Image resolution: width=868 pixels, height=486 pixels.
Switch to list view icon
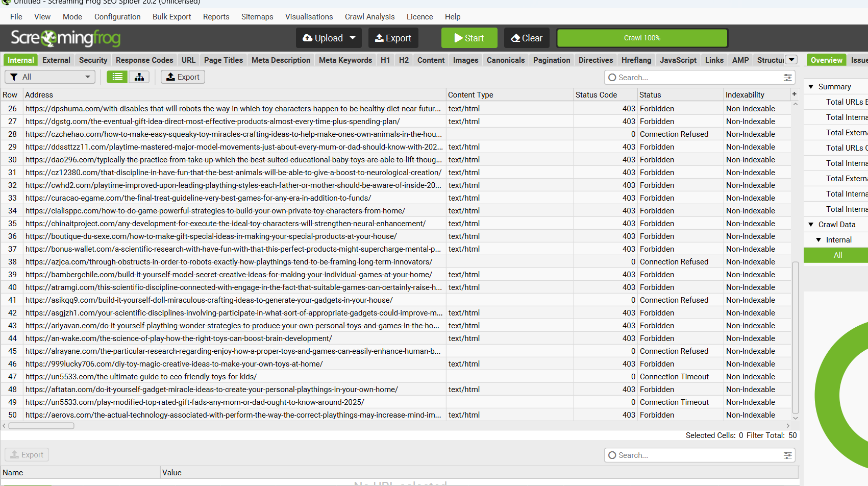coord(117,77)
